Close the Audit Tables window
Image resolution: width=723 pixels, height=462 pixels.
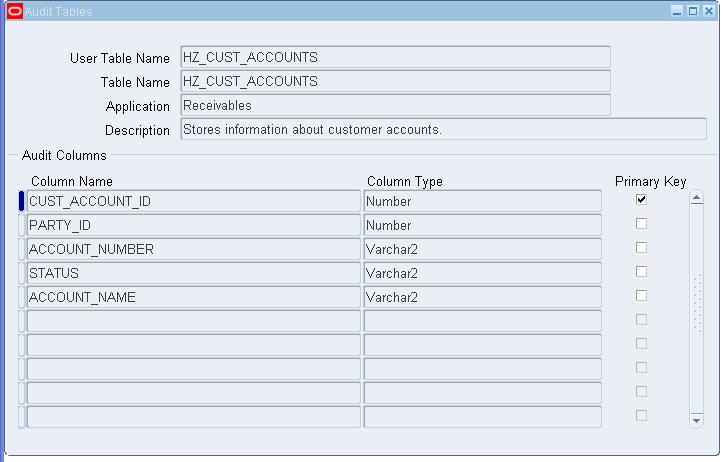pos(707,11)
